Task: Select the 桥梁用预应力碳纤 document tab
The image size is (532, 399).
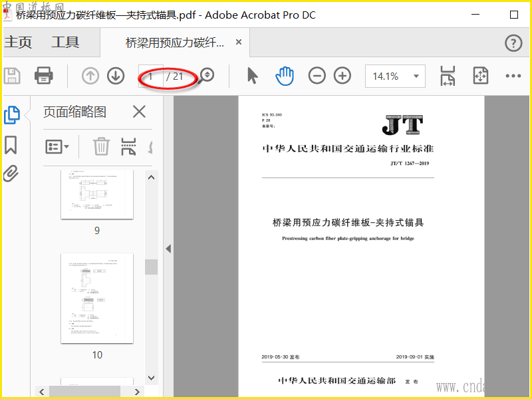Action: coord(175,43)
